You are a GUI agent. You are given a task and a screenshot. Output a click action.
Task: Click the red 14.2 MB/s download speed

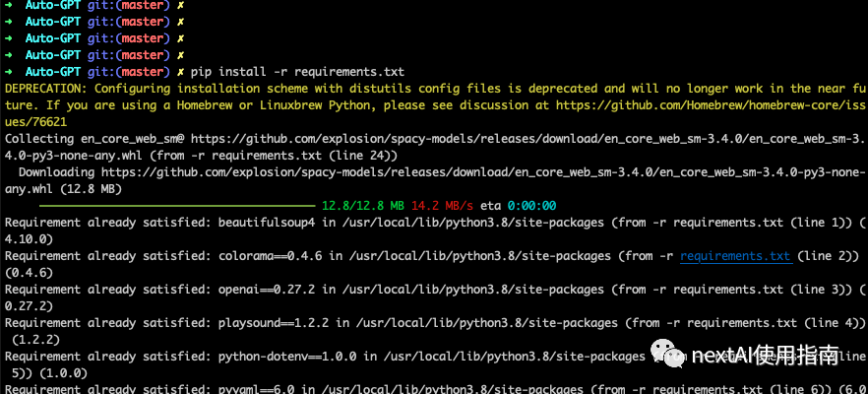(443, 206)
